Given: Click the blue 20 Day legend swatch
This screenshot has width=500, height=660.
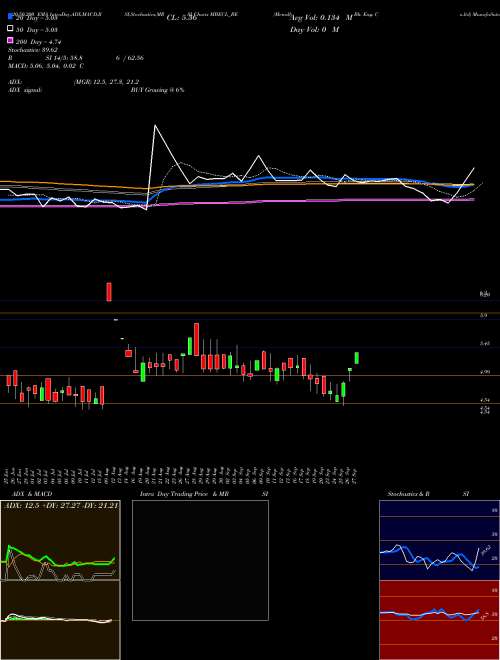Looking at the screenshot, I should (11, 17).
